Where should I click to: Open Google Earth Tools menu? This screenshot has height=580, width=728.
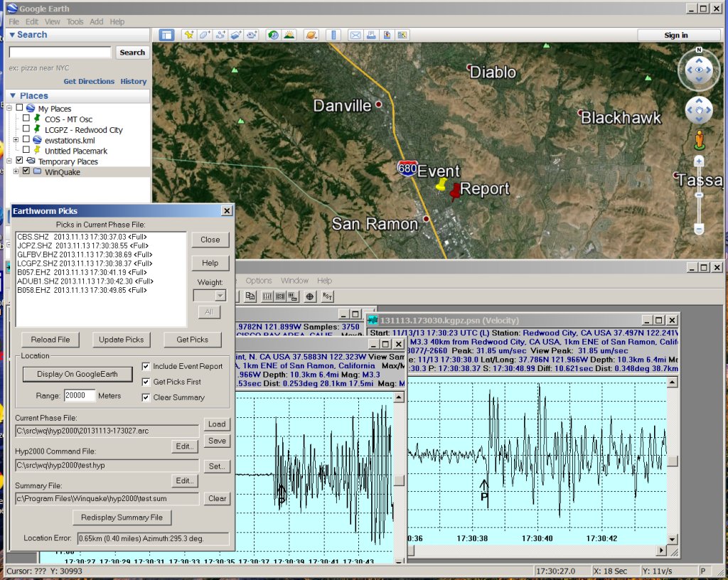[x=75, y=22]
